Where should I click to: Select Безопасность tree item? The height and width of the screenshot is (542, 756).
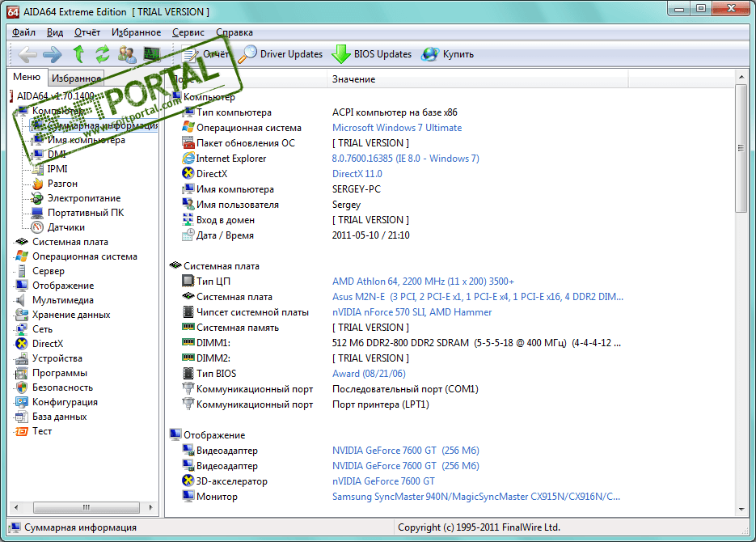point(62,387)
